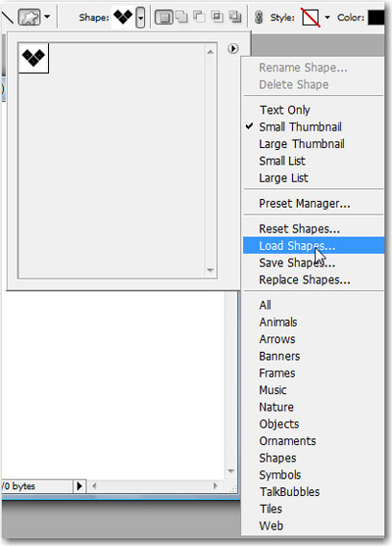Viewport: 392px width, 546px height.
Task: Load the Ornaments shapes set
Action: point(287,441)
